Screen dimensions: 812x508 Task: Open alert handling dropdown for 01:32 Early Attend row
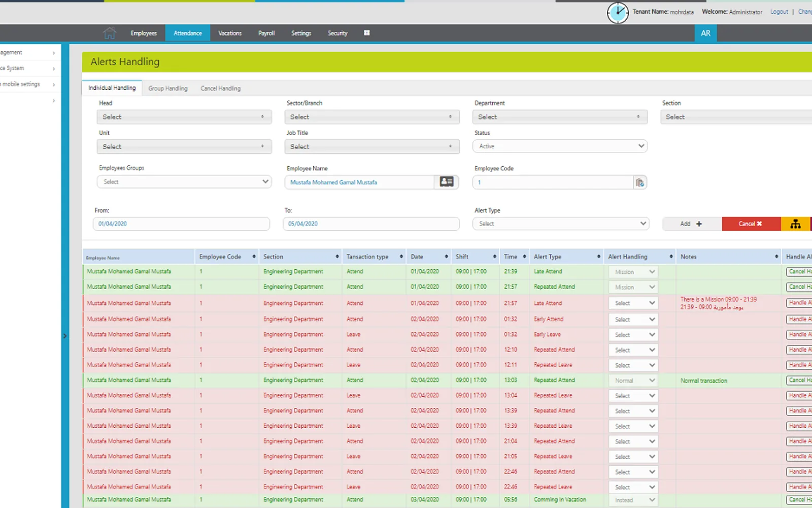pos(633,320)
